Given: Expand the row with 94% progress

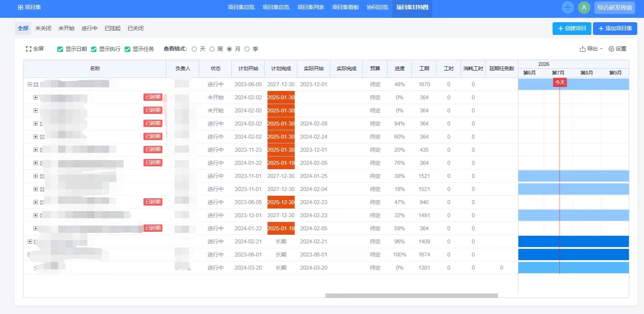Looking at the screenshot, I should coord(36,123).
